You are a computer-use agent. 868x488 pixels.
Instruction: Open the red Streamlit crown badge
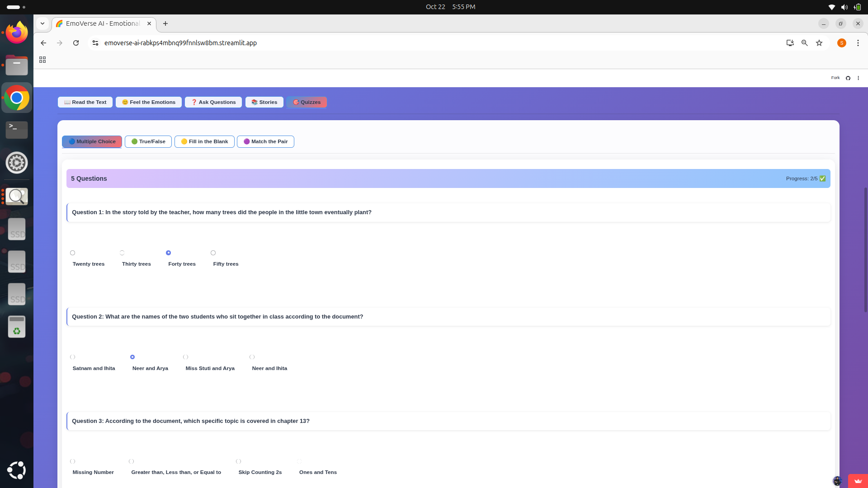point(858,481)
